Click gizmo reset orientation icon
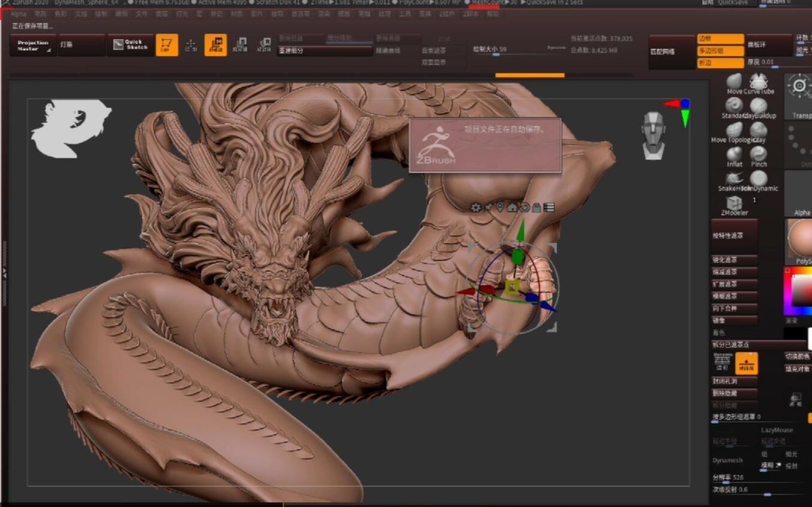 pyautogui.click(x=524, y=207)
